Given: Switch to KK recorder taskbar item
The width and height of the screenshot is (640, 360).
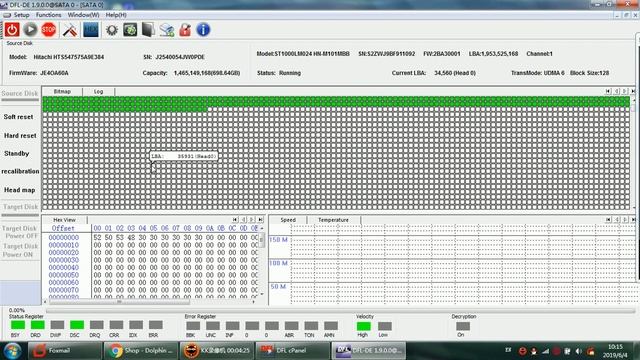Looking at the screenshot, I should click(216, 351).
